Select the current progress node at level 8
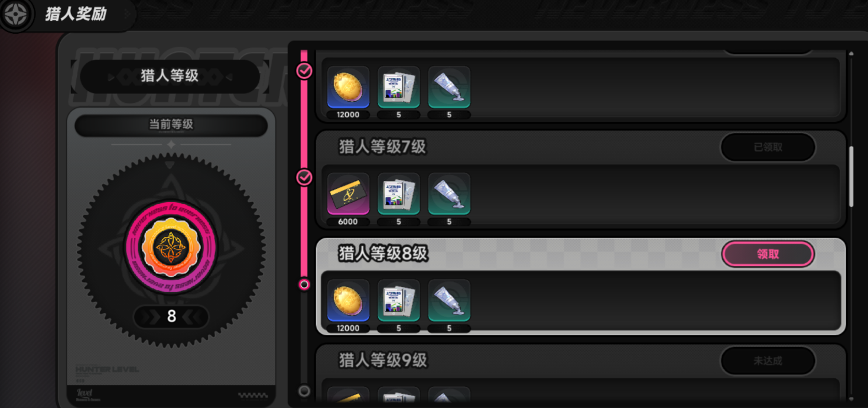Screen dimensions: 868x408 coord(304,284)
